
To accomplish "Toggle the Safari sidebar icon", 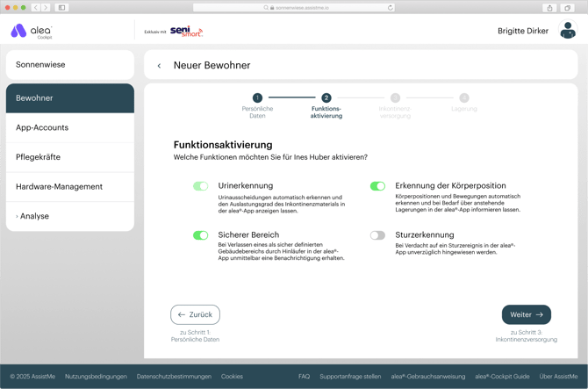I will 62,8.
